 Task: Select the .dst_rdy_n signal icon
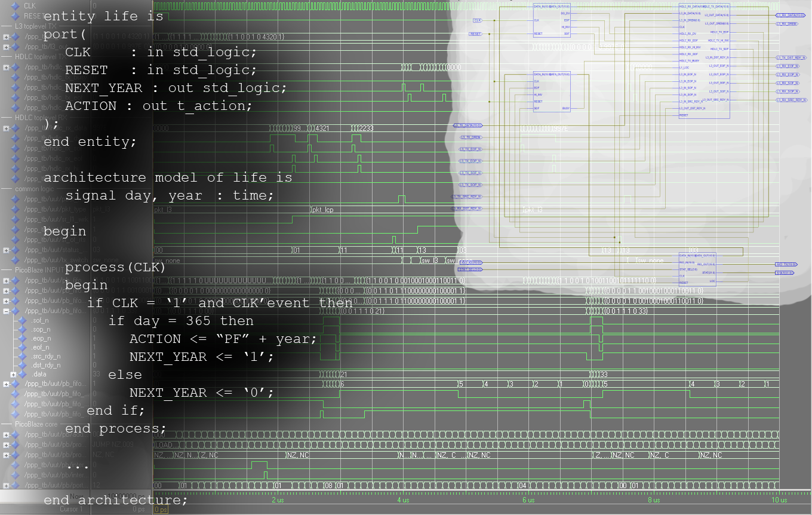[x=23, y=365]
